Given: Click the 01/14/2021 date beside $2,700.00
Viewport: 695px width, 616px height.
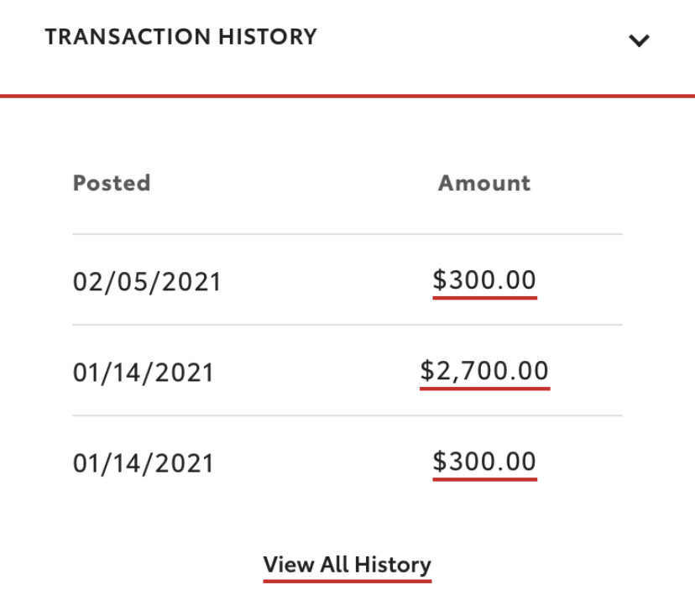Looking at the screenshot, I should point(144,373).
